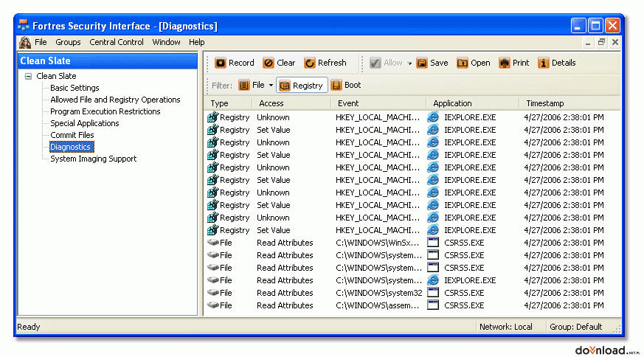Open the Help menu
644x357 pixels.
tap(197, 42)
